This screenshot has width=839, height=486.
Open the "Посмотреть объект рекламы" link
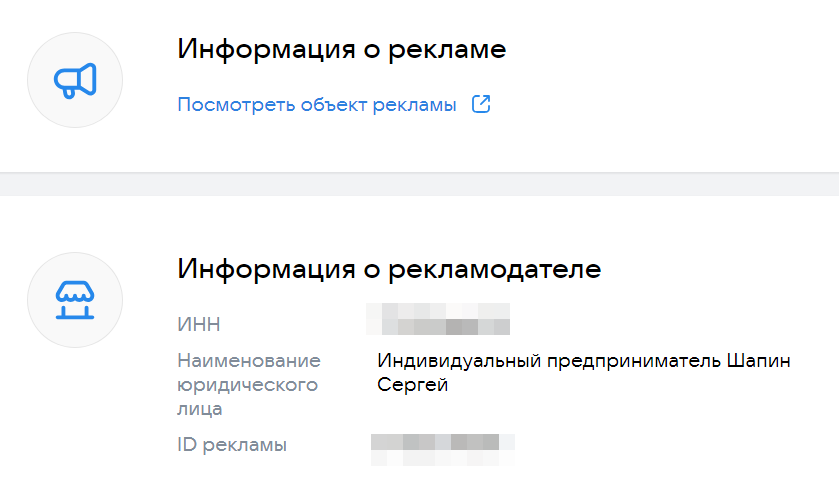pos(317,105)
